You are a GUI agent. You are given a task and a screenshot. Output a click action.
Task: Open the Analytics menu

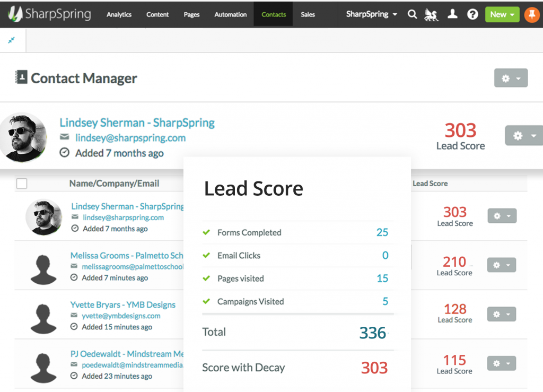point(119,14)
